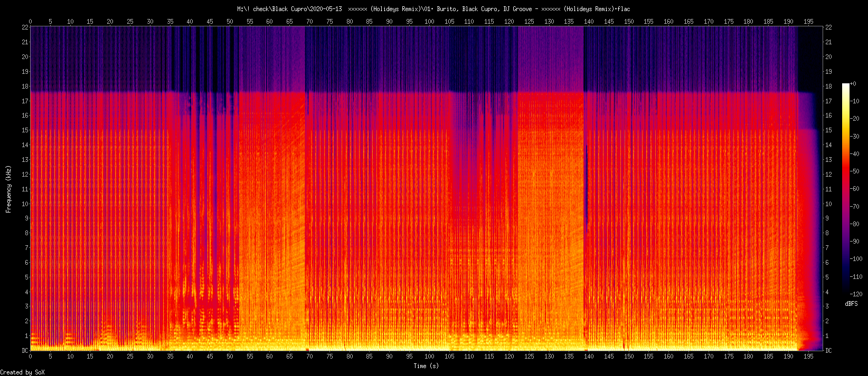Click "22" on the left frequency axis

[x=25, y=27]
